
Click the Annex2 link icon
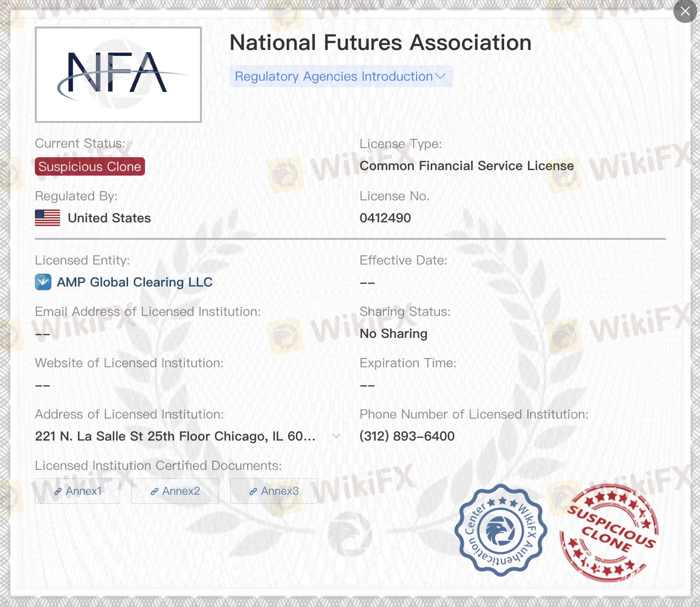pyautogui.click(x=155, y=491)
